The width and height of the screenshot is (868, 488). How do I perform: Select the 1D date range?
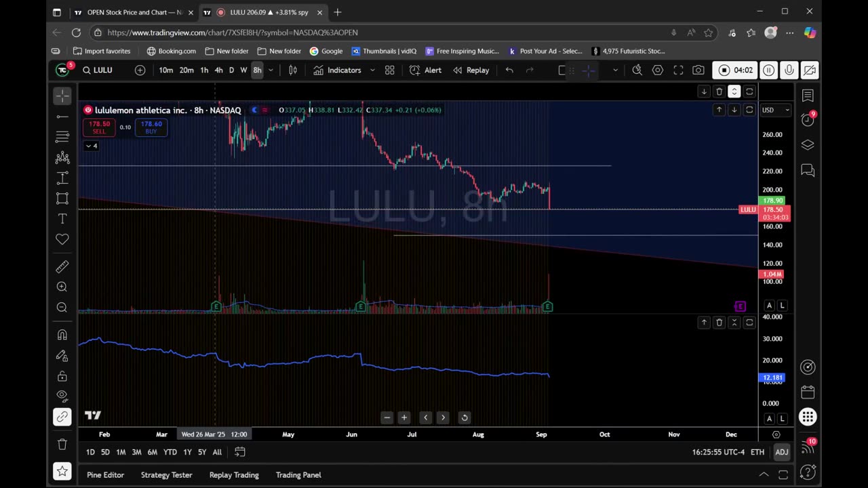(x=90, y=452)
